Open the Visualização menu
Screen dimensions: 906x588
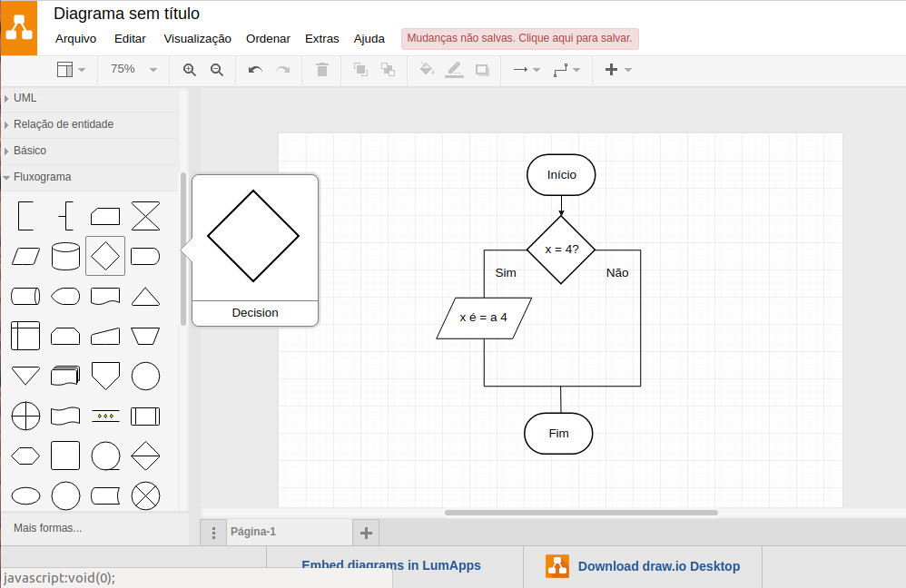[x=197, y=39]
